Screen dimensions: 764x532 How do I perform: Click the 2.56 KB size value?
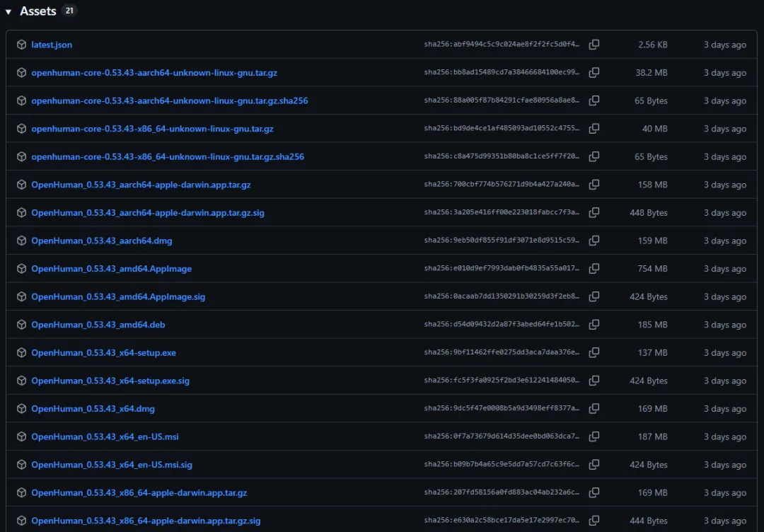pyautogui.click(x=653, y=45)
